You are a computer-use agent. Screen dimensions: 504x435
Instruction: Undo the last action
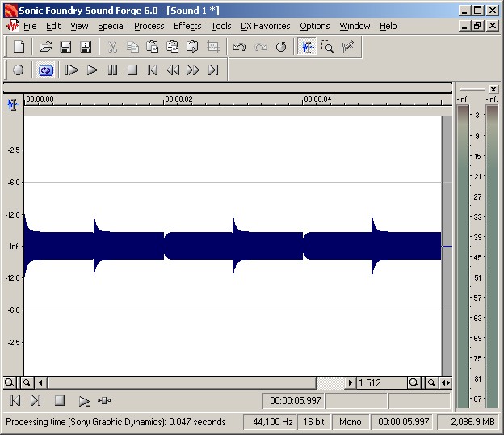(239, 47)
